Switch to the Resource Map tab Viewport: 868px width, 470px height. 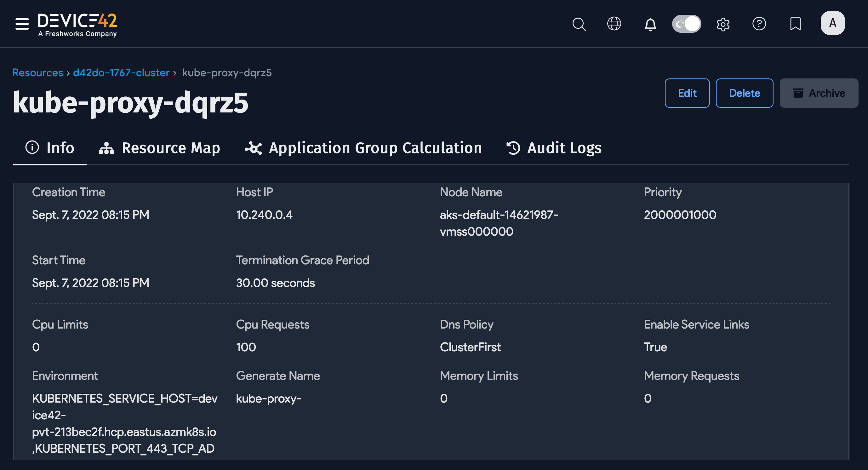click(x=159, y=148)
